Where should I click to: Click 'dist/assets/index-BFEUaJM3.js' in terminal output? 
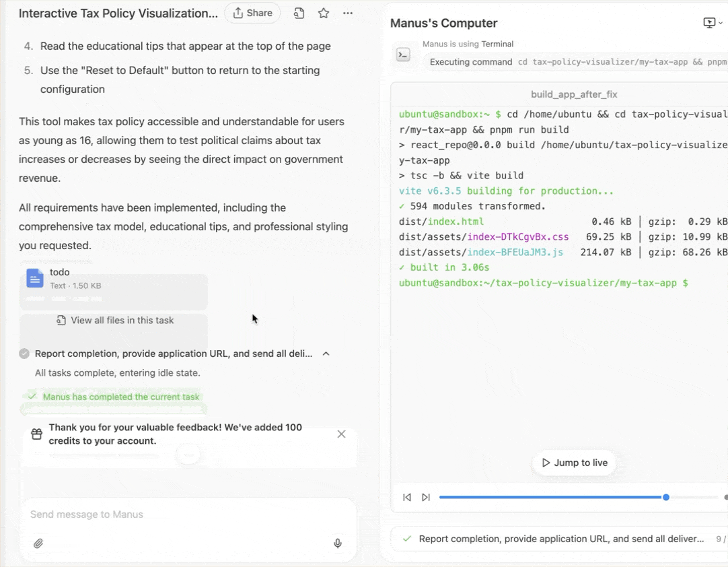tap(481, 252)
